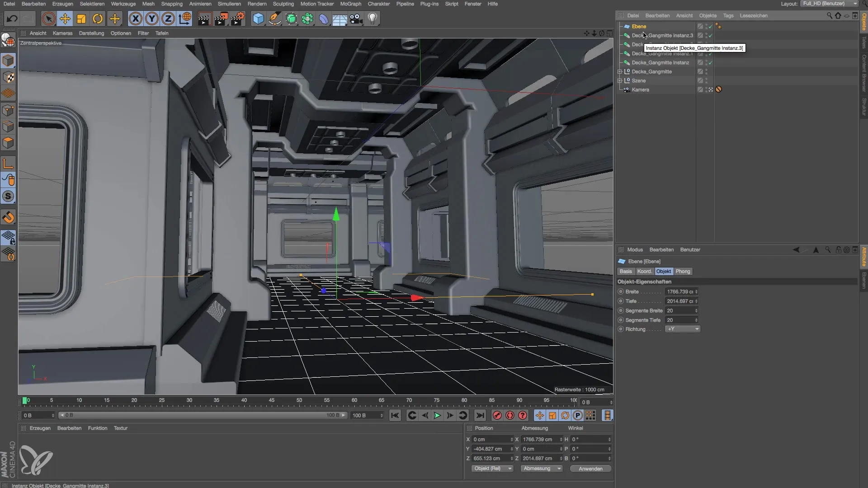Add a camera object

(356, 19)
